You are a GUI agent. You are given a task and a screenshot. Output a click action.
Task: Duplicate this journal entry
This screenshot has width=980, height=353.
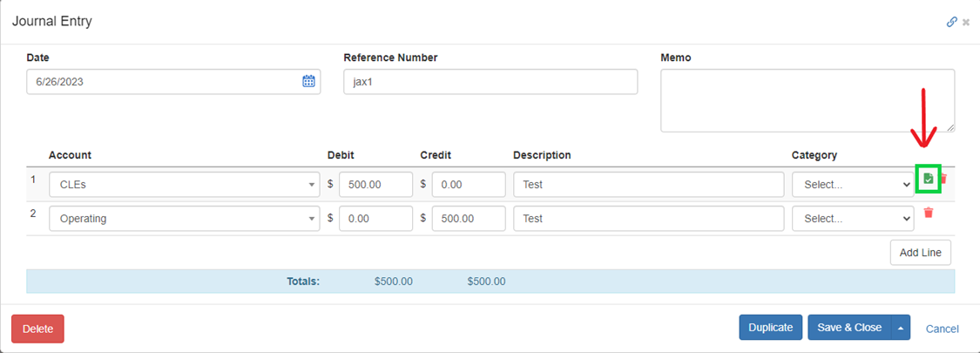click(x=771, y=328)
